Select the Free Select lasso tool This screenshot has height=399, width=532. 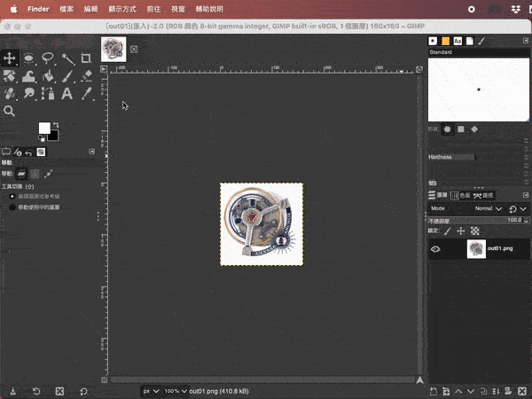(48, 59)
